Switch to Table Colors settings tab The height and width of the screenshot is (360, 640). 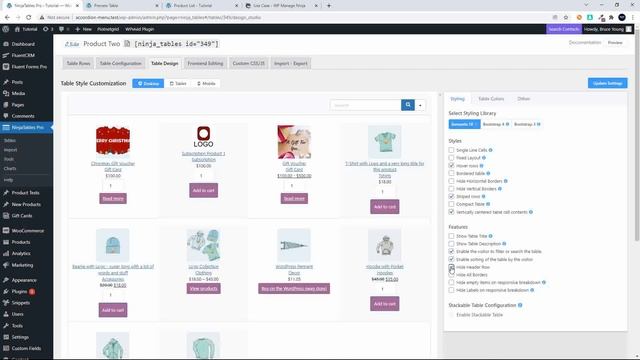coord(491,99)
